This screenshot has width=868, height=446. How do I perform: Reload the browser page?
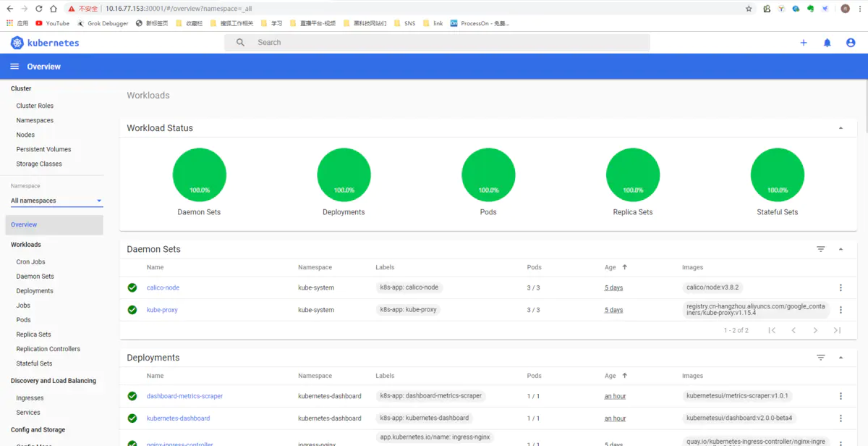(x=39, y=9)
